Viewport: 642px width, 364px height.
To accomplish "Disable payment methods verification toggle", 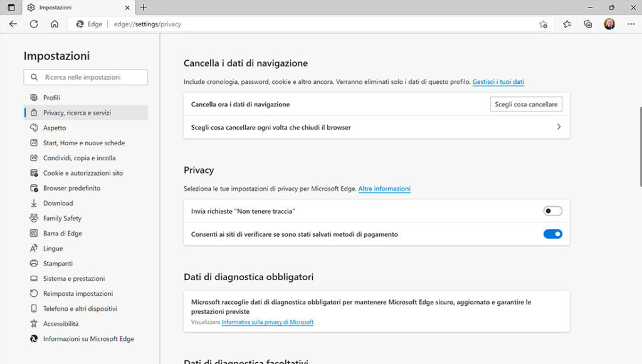I will click(553, 234).
